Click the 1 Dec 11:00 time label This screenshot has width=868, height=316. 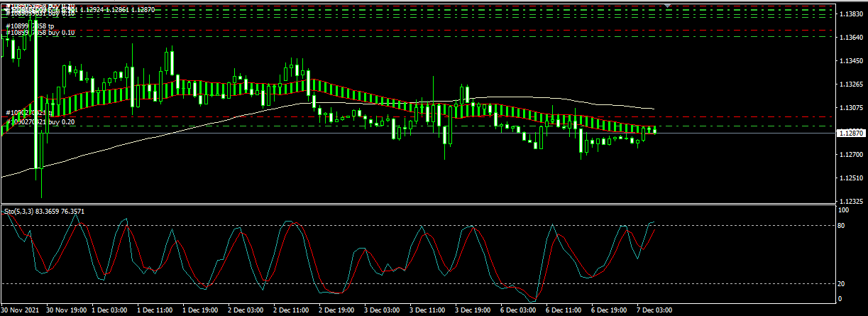[x=155, y=310]
